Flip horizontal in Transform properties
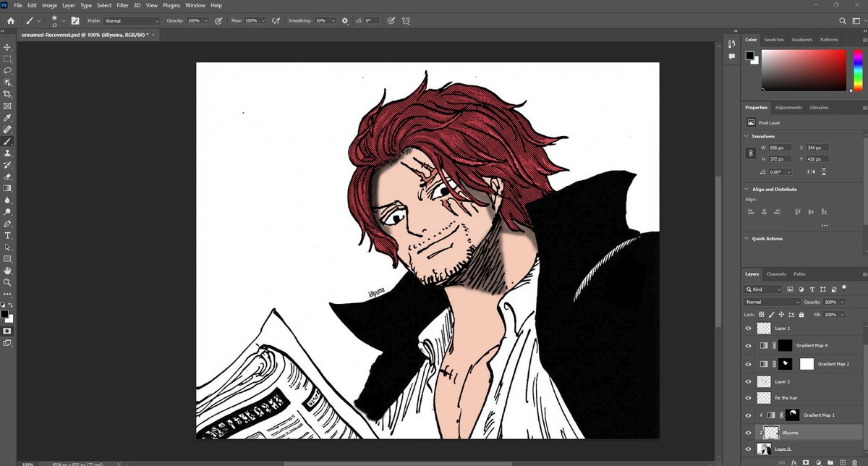 coord(810,171)
